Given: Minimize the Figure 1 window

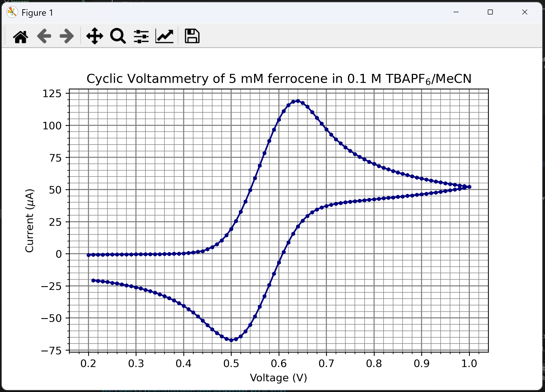Looking at the screenshot, I should (456, 12).
